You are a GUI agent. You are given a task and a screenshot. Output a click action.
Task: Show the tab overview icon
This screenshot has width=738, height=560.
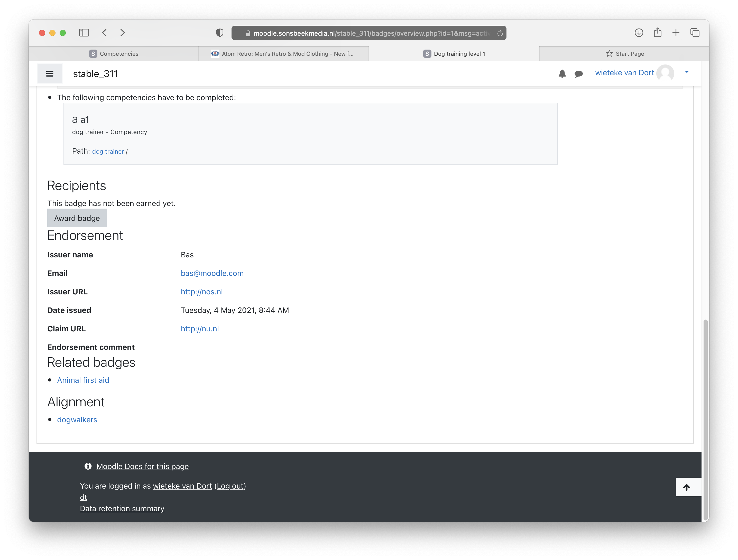click(x=695, y=33)
